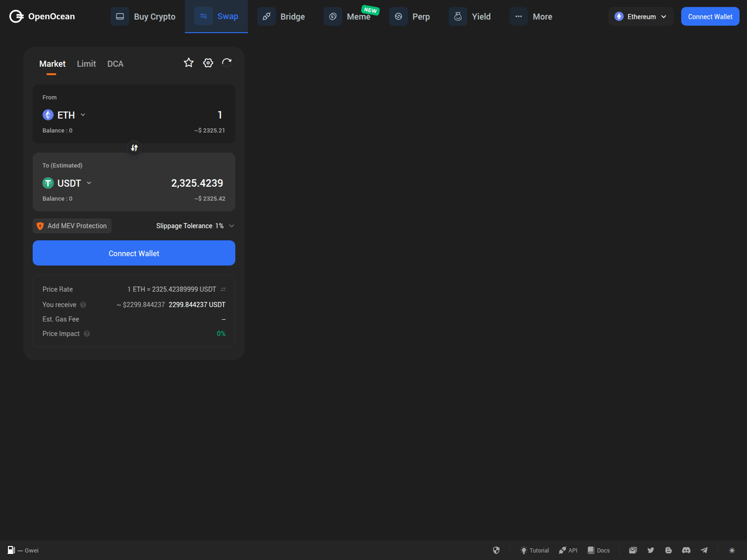
Task: Refresh the quote with the circular arrow icon
Action: tap(227, 63)
